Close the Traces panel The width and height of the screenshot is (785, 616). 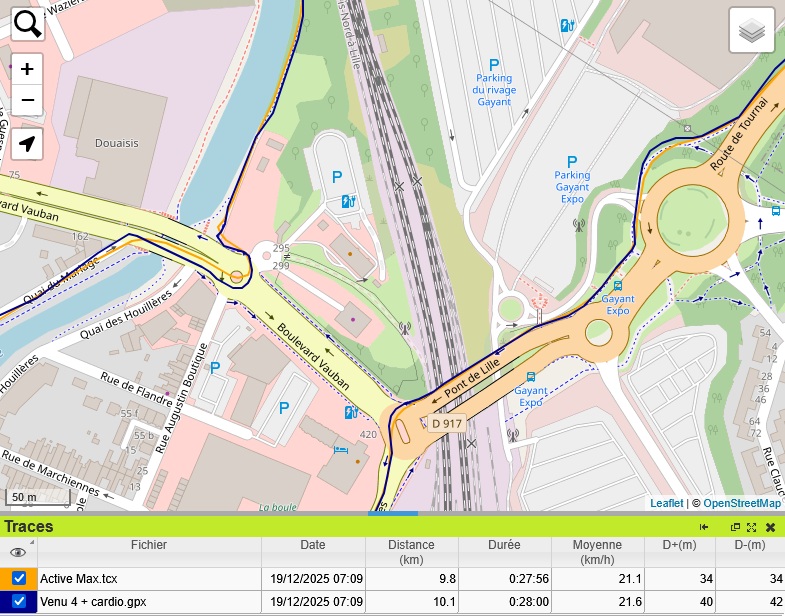(x=771, y=527)
